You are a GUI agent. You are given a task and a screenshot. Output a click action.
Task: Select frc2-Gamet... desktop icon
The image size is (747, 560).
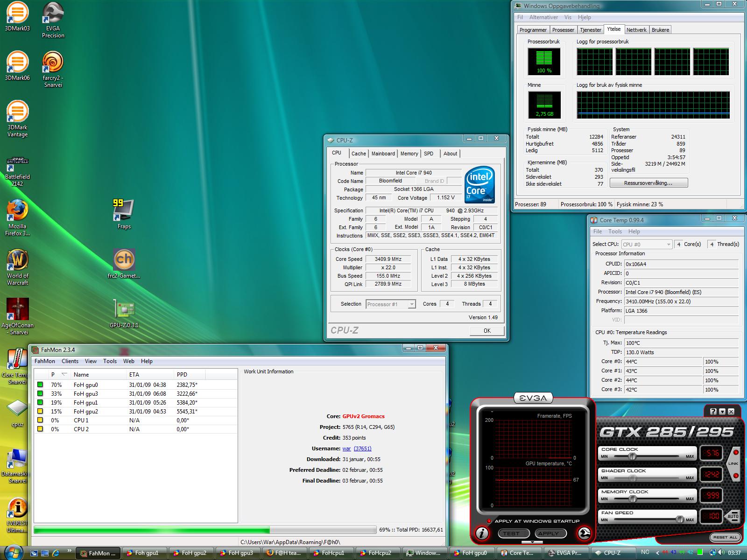[124, 264]
